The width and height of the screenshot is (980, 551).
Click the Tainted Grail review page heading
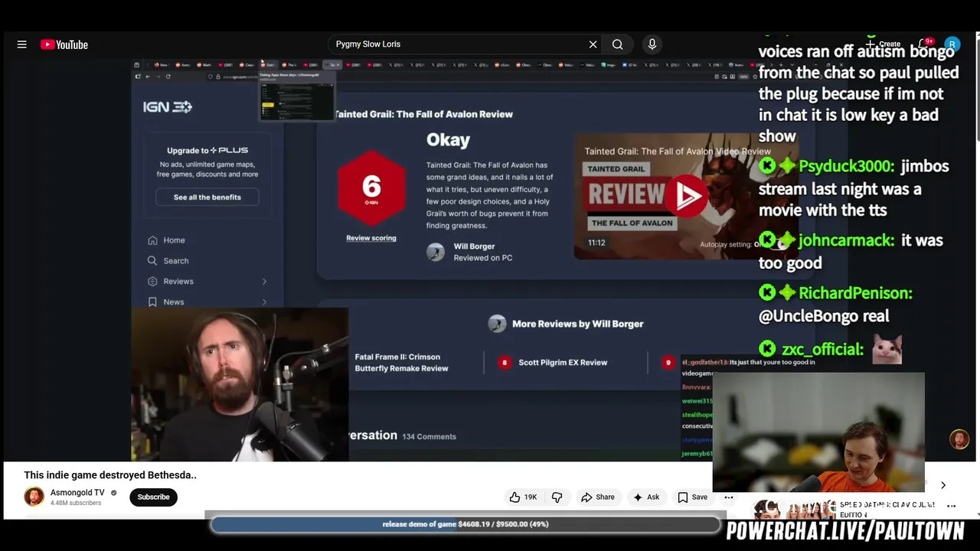(423, 114)
